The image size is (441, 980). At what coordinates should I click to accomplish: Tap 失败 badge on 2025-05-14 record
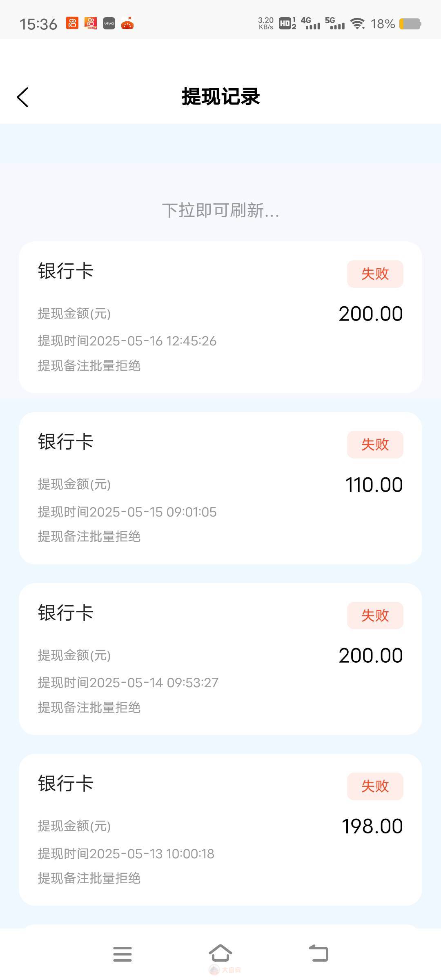375,615
